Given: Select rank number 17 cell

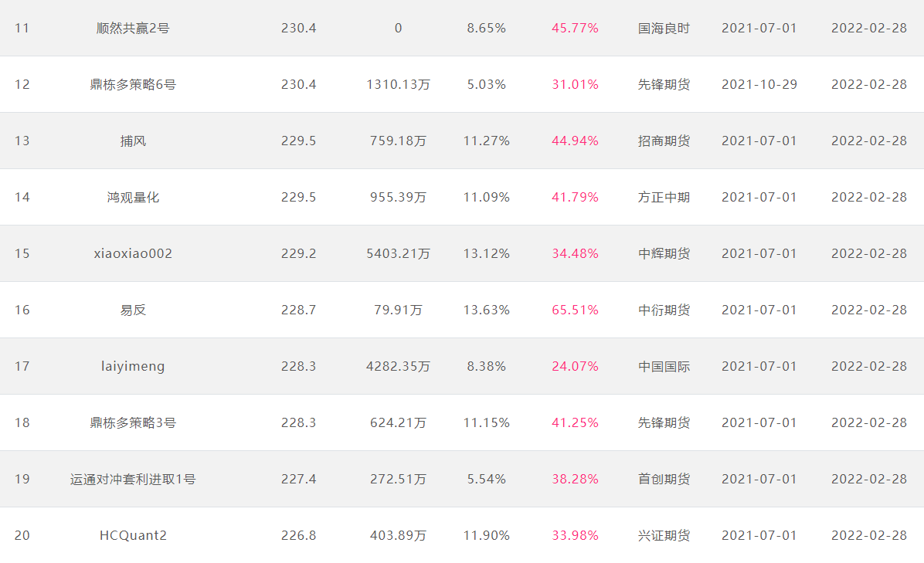Looking at the screenshot, I should point(22,366).
